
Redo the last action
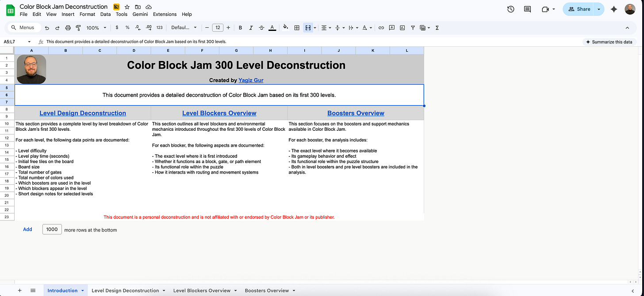coord(57,27)
